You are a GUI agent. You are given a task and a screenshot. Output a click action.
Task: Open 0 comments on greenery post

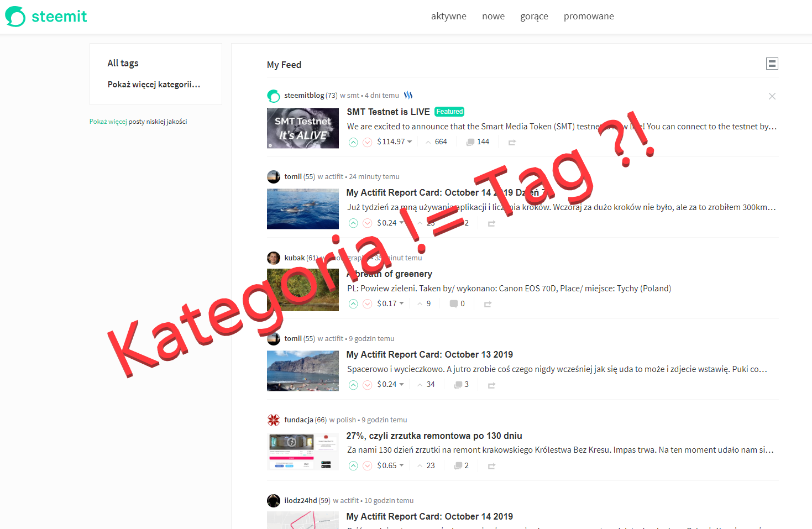click(x=457, y=304)
